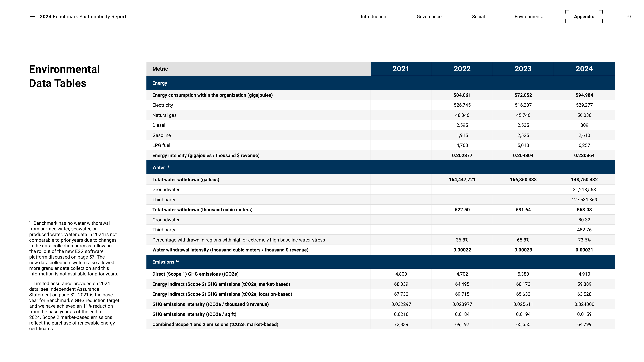Click the Electricity row label
The height and width of the screenshot is (362, 644).
tap(163, 105)
